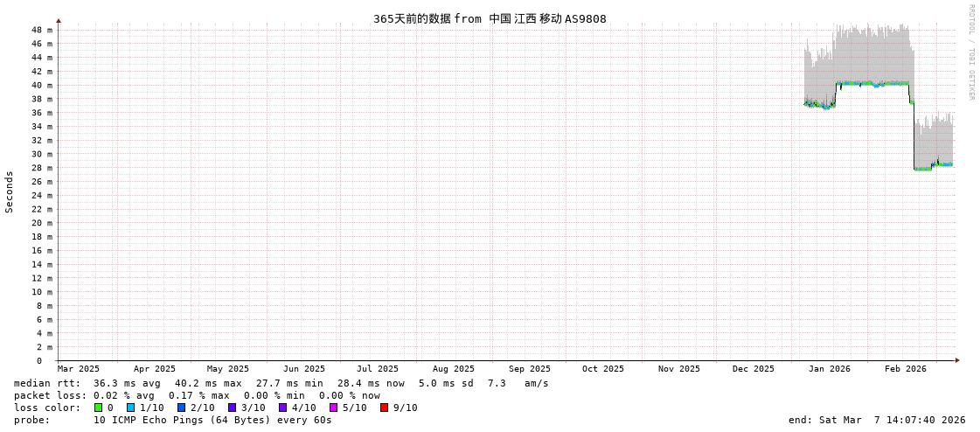980x432 pixels.
Task: Click the red 9/10 loss swatch
Action: coord(384,408)
